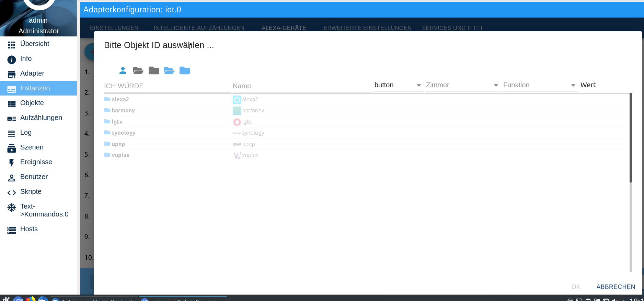Click the Skripte code brackets icon

pyautogui.click(x=12, y=193)
